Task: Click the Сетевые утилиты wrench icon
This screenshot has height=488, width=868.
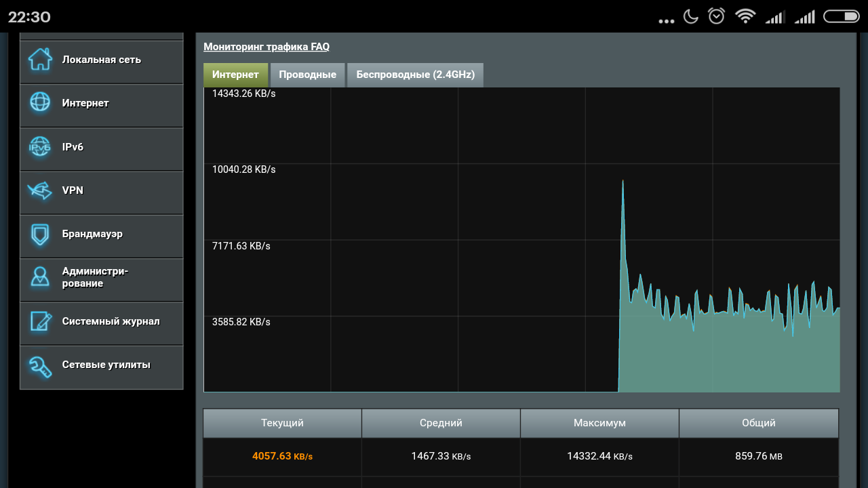Action: [x=40, y=365]
